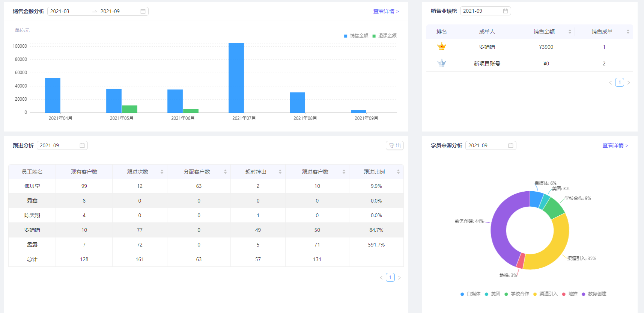644x313 pixels.
Task: Sort by 跟进次数 column arrows
Action: 162,172
